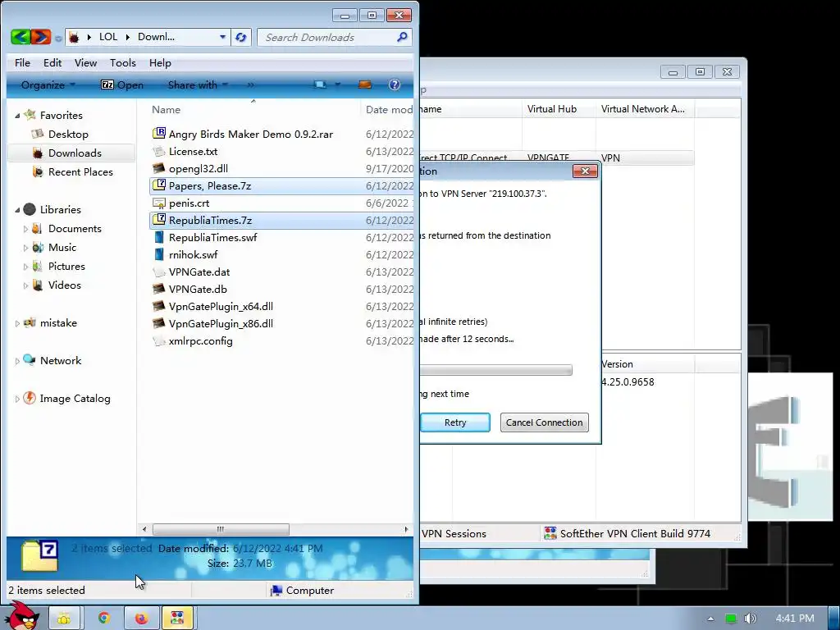The width and height of the screenshot is (840, 630).
Task: Click the opengl32.dll file icon
Action: (159, 168)
